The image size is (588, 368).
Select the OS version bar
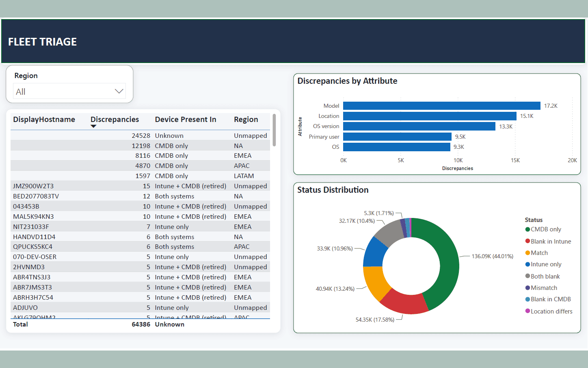point(419,126)
